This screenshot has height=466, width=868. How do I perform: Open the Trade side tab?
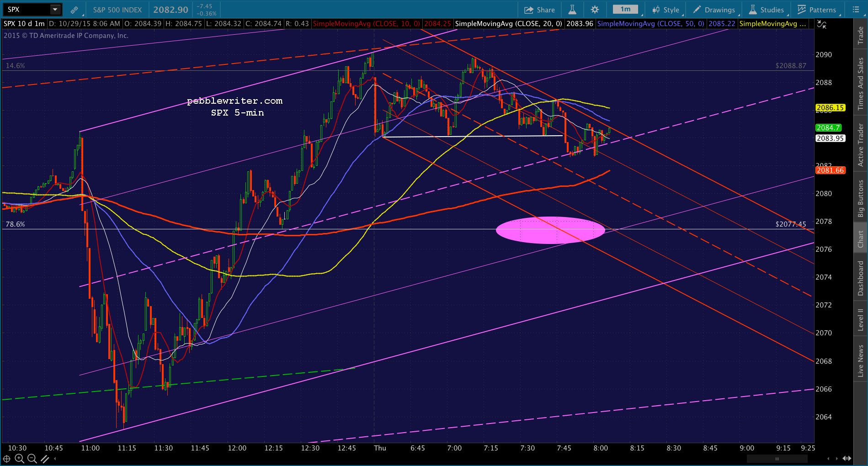coord(861,35)
